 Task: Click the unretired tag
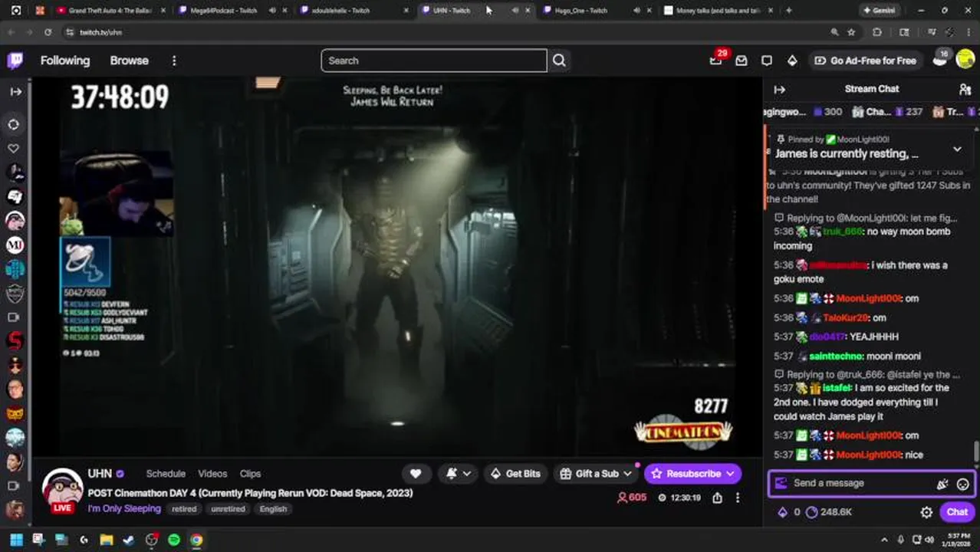(x=228, y=509)
